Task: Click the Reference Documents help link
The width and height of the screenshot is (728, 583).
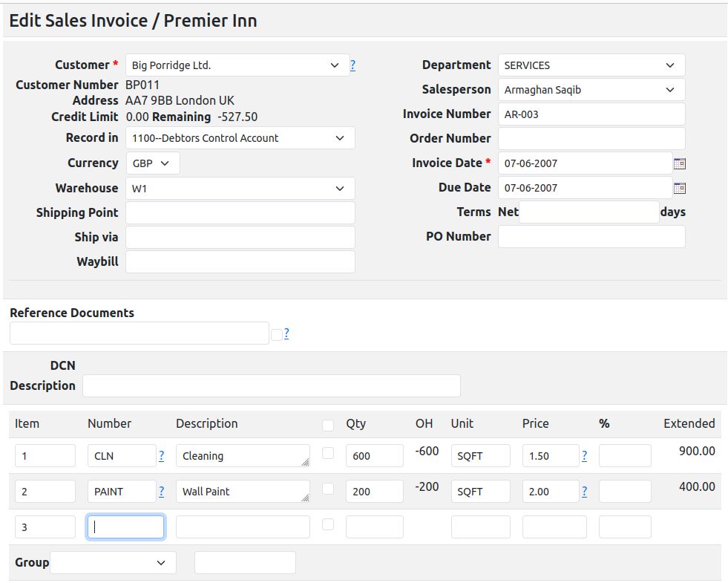Action: pyautogui.click(x=286, y=333)
